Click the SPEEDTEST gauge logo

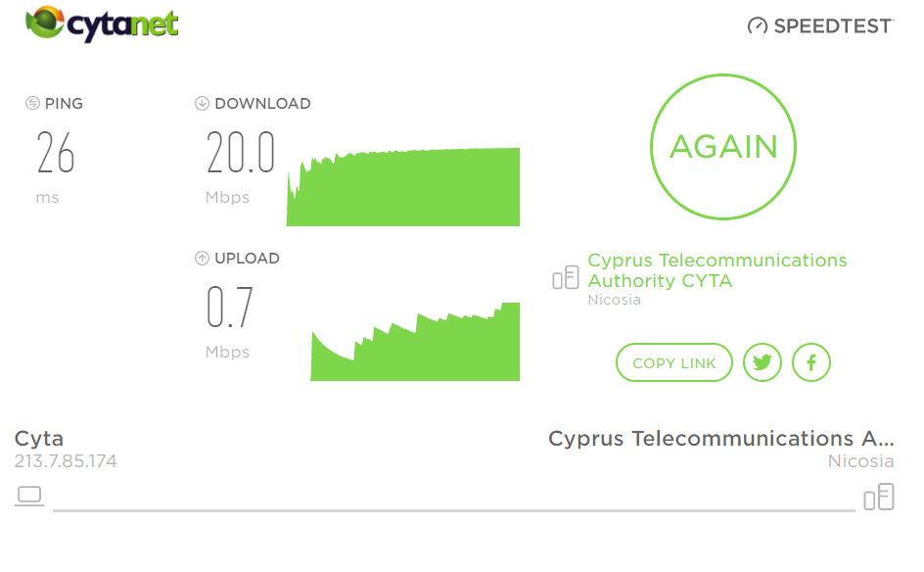[820, 25]
